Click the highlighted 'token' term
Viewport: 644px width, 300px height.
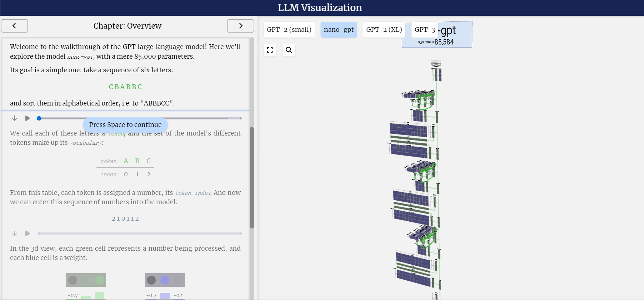click(x=116, y=134)
